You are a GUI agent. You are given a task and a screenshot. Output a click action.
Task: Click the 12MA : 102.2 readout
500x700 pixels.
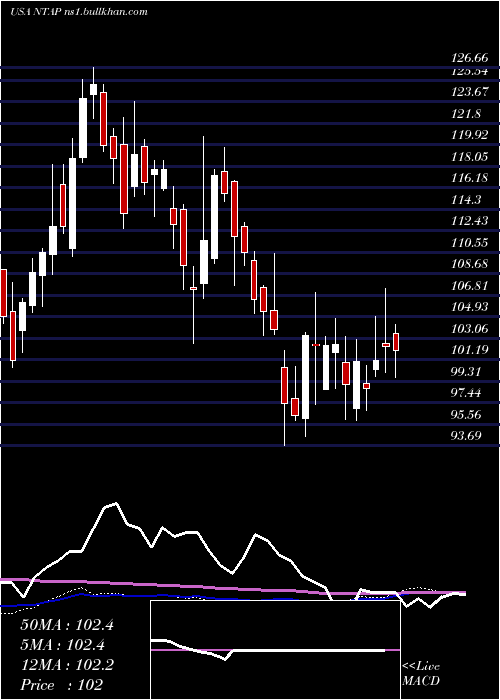point(67,665)
